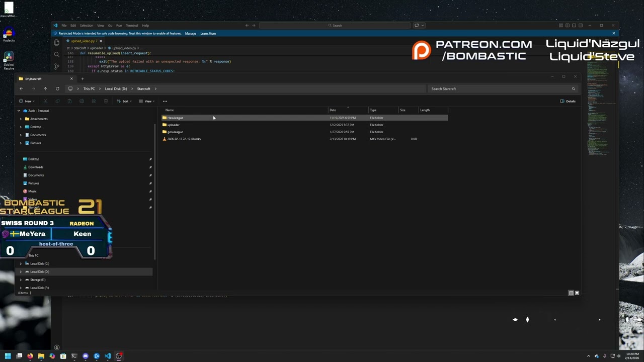This screenshot has width=644, height=362.
Task: Expand the Attachments folder node
Action: coord(21,119)
